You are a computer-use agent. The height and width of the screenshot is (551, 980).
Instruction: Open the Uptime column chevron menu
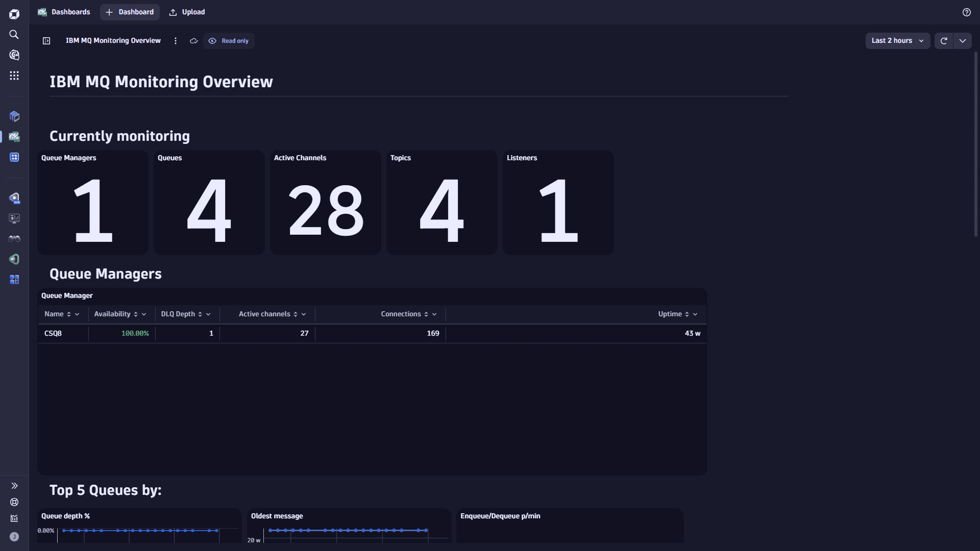(695, 314)
